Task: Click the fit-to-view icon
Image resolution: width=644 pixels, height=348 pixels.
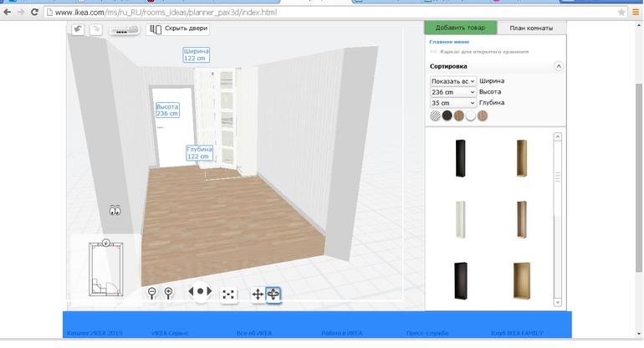Action: pyautogui.click(x=228, y=294)
